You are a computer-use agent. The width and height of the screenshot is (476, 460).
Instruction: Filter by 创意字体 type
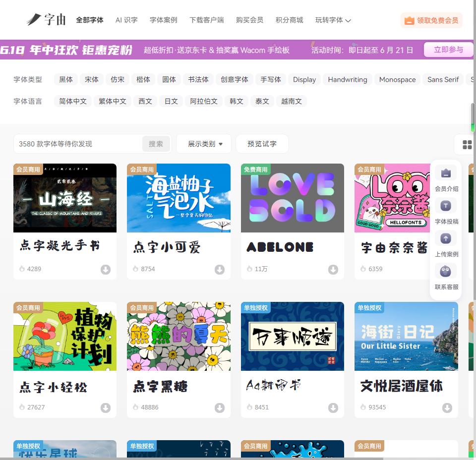tap(235, 79)
